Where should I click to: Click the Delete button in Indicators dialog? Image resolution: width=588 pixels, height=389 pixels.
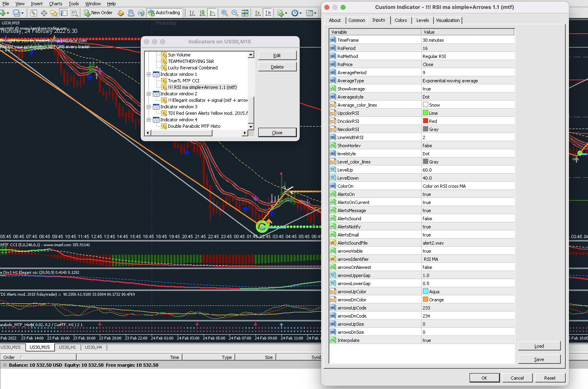277,67
